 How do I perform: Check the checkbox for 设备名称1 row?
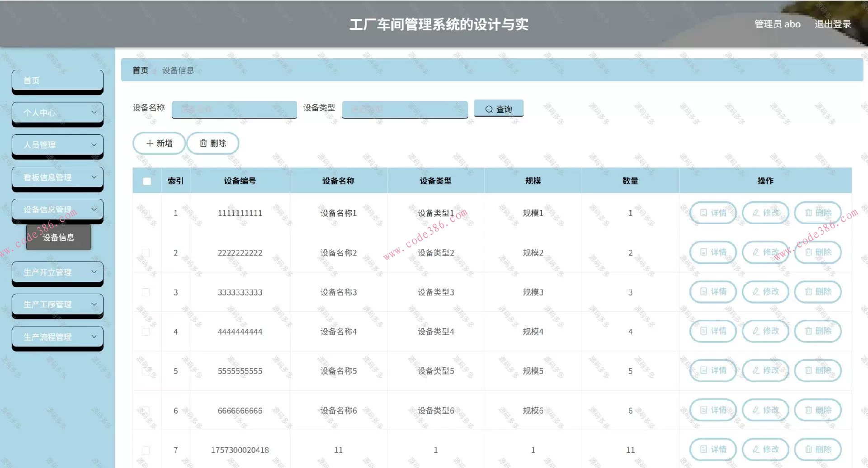click(146, 213)
